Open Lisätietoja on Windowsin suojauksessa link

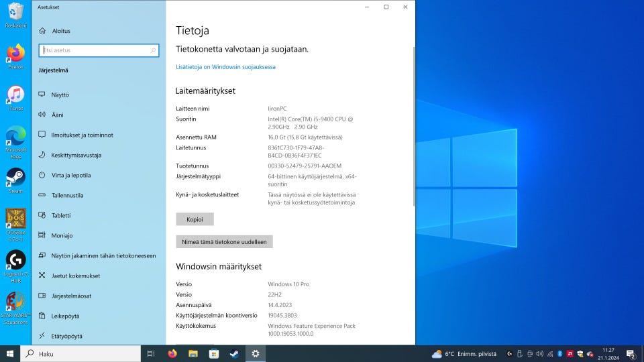[225, 67]
